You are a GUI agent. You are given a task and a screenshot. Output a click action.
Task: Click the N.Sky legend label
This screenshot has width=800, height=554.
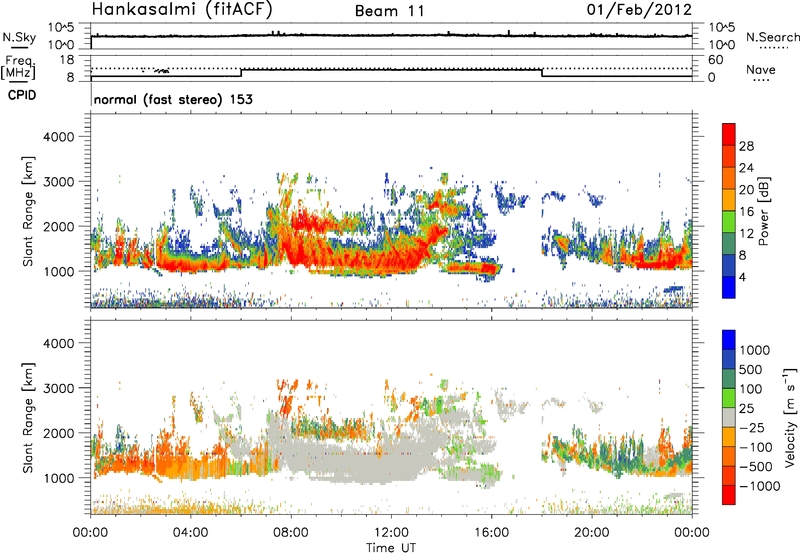click(19, 37)
